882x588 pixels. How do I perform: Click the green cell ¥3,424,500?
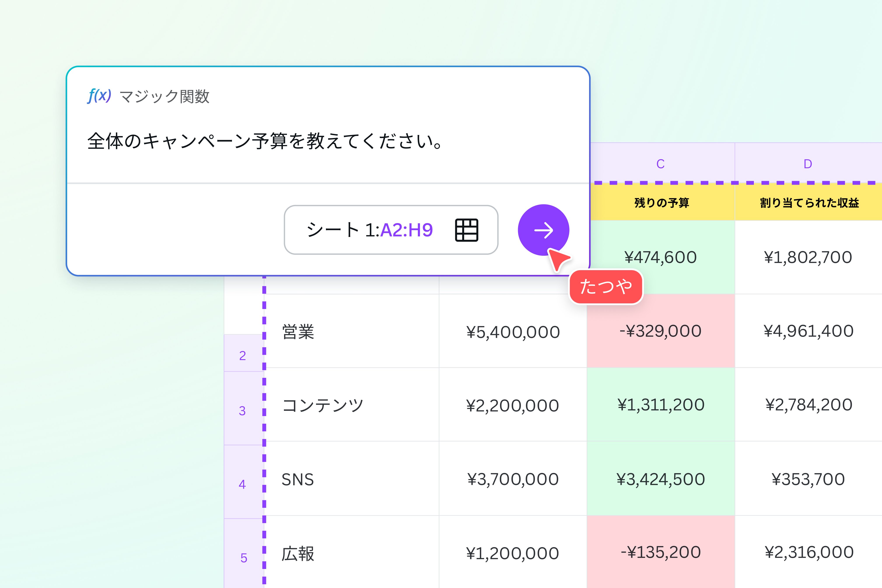pos(661,478)
